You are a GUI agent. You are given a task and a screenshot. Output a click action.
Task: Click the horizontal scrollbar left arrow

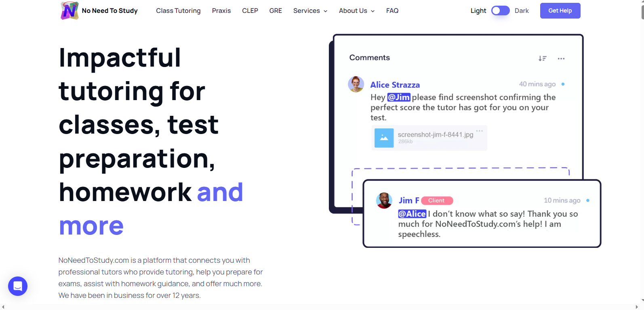pyautogui.click(x=3, y=307)
